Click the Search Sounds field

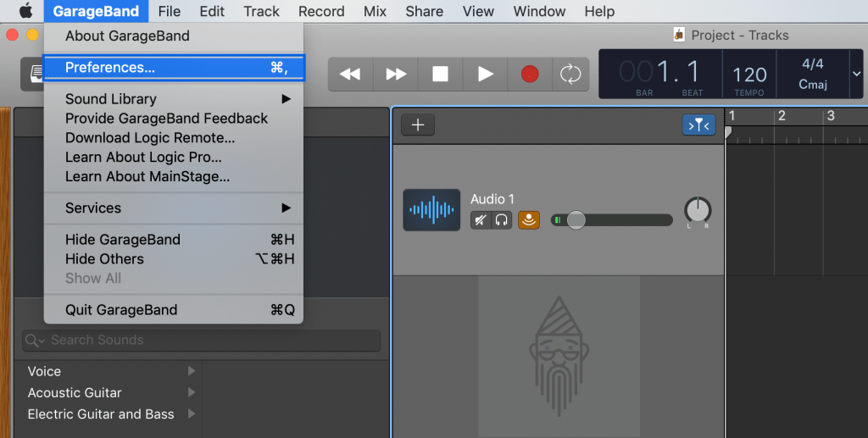pos(202,340)
